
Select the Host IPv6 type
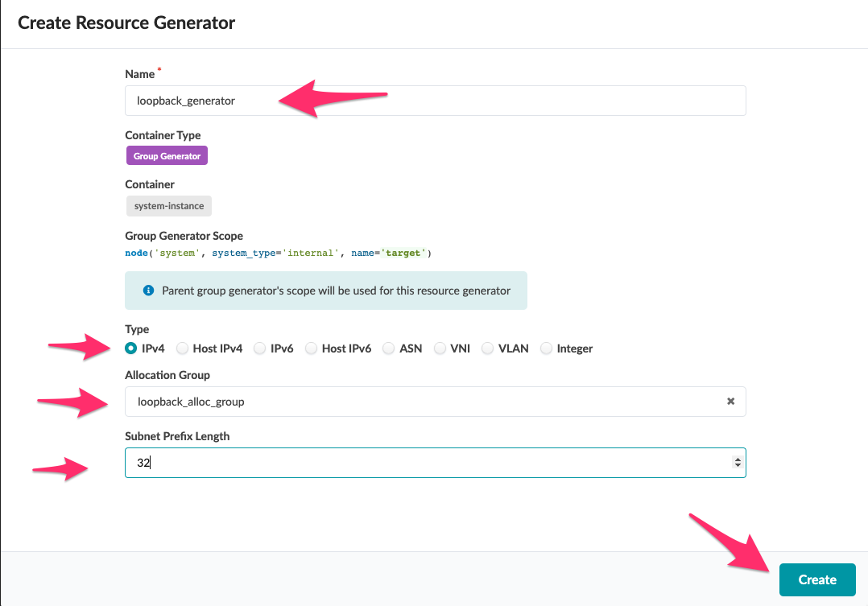[310, 348]
